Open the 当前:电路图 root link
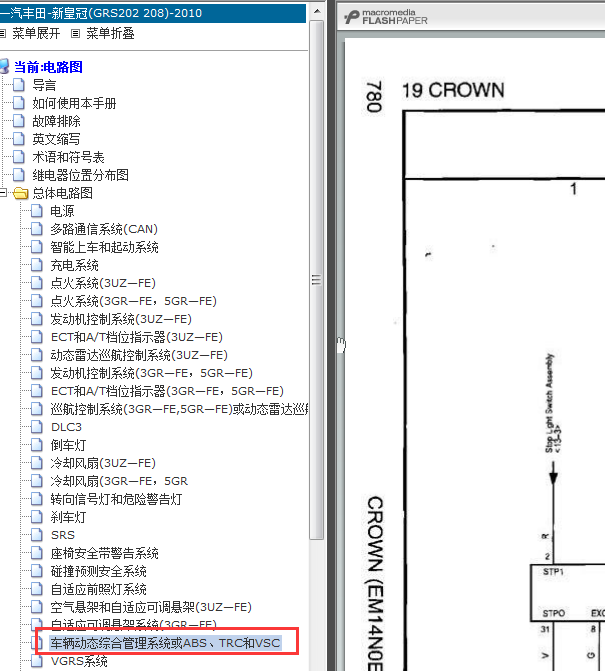 (48, 67)
